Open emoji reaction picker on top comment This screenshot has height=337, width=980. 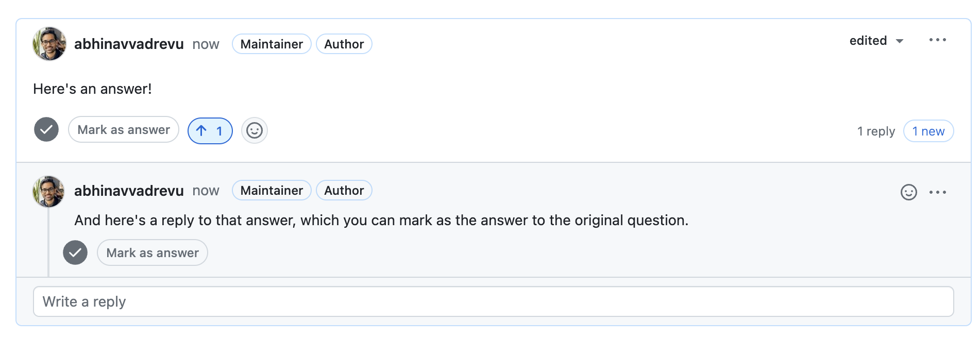pos(255,130)
